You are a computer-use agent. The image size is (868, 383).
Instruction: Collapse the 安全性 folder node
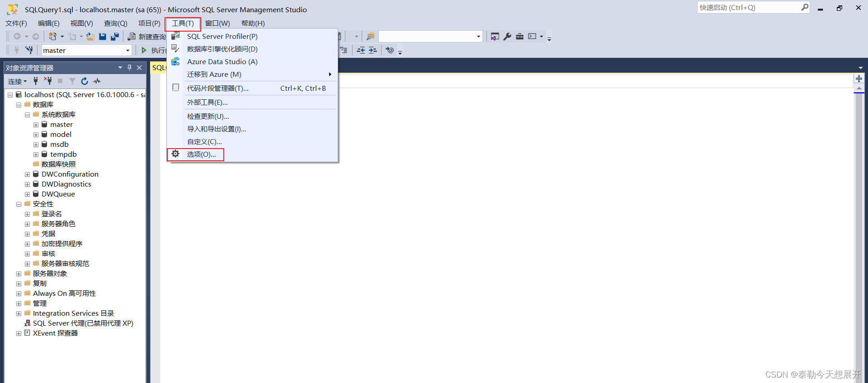point(19,204)
